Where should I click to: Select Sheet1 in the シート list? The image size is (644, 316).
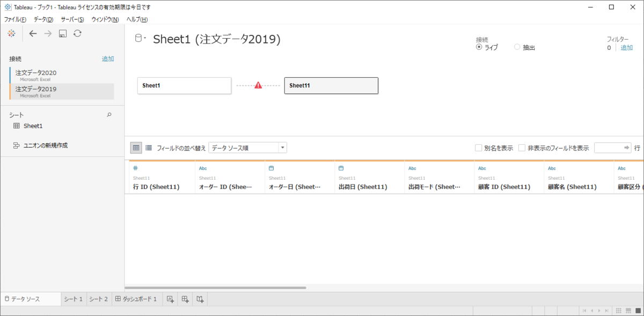point(33,126)
